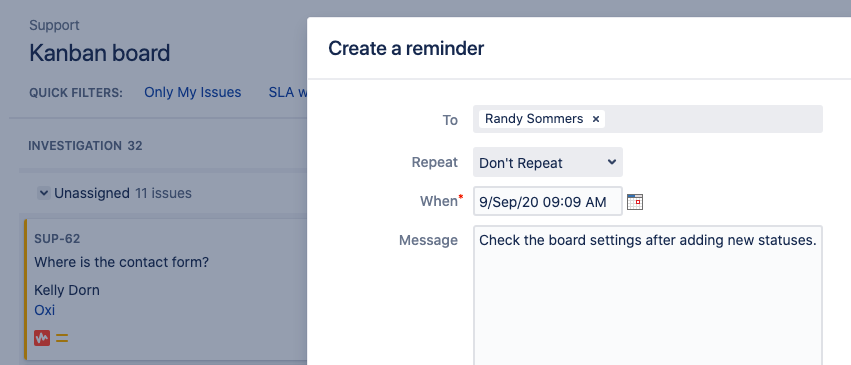851x365 pixels.
Task: Select the Randy Sommers recipient chip
Action: 534,119
